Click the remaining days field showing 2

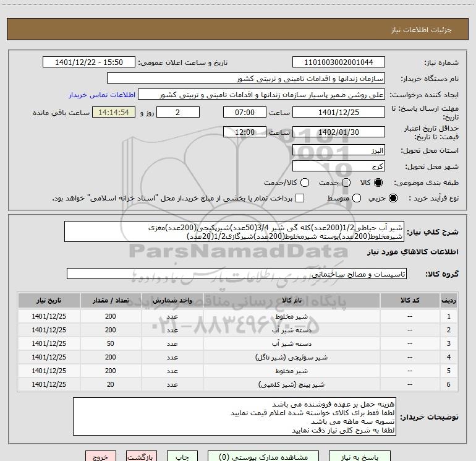[178, 112]
